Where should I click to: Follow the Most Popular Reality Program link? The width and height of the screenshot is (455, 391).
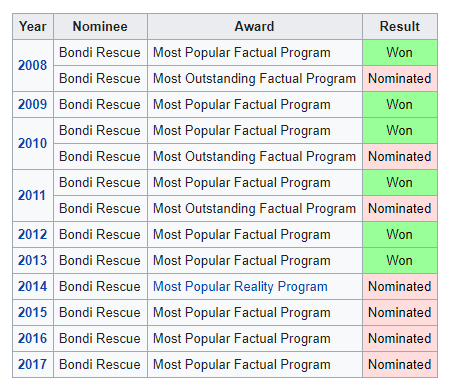pos(240,287)
